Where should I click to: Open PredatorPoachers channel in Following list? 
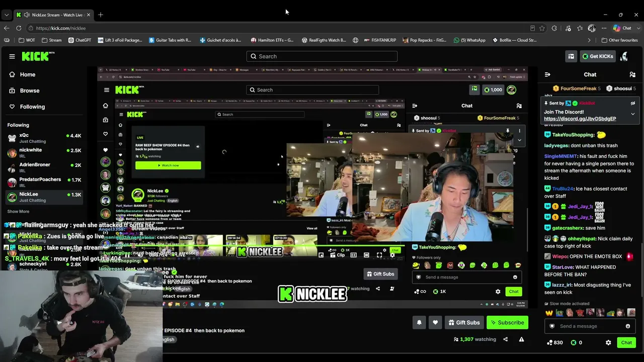44,182
